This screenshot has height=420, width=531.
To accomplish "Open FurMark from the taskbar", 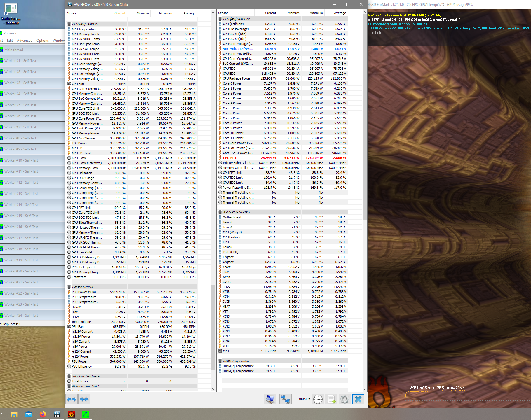I will click(72, 414).
